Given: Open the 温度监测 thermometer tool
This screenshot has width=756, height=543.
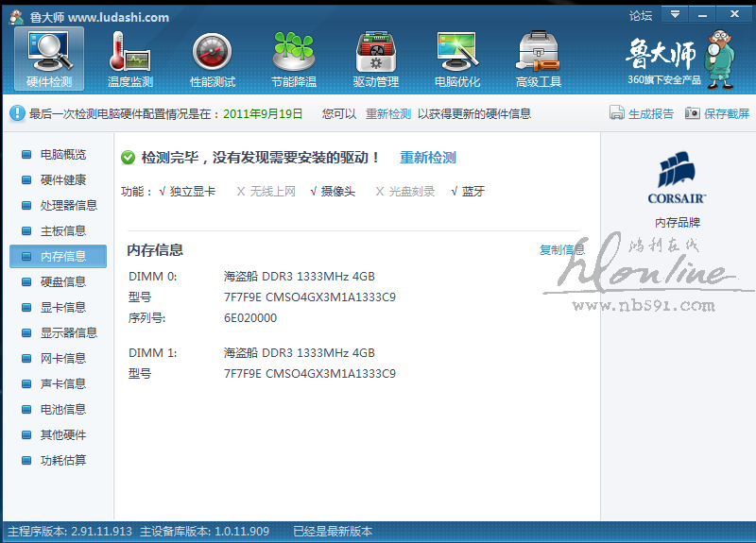Looking at the screenshot, I should [x=129, y=59].
